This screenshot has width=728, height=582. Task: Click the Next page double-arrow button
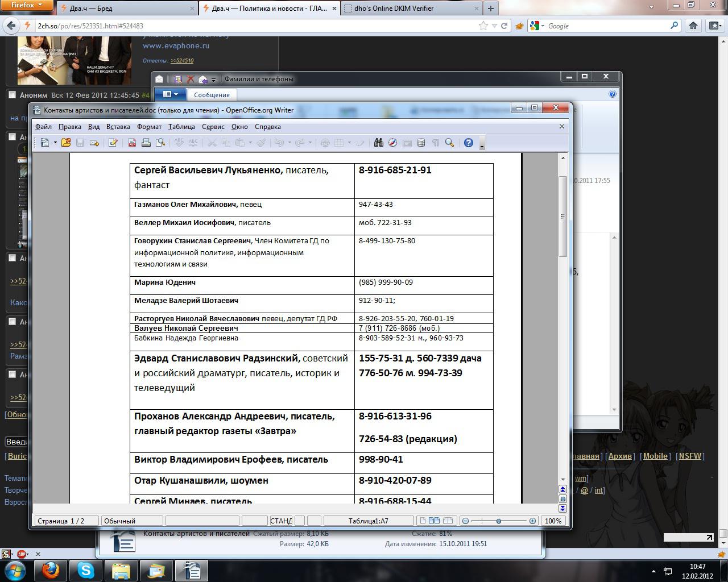[x=563, y=508]
